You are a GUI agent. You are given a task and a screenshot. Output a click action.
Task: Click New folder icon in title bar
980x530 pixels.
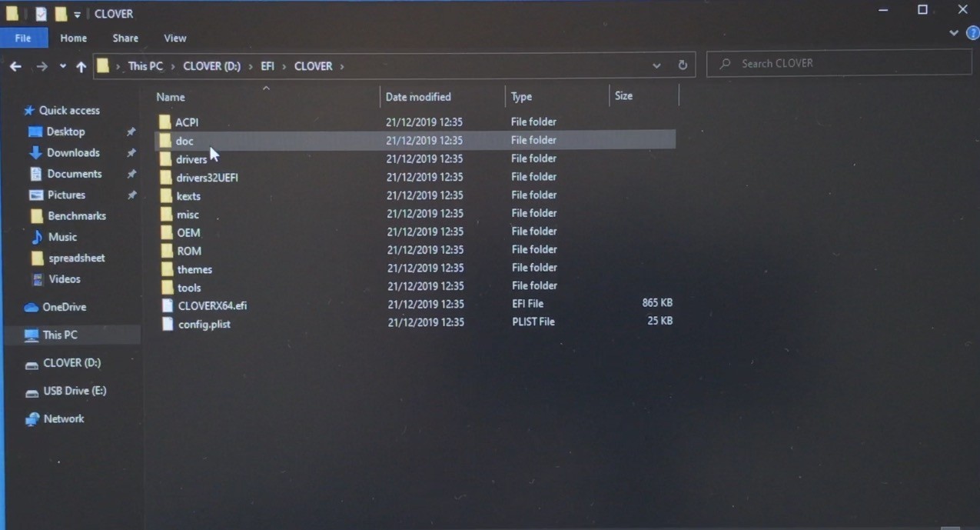coord(61,15)
